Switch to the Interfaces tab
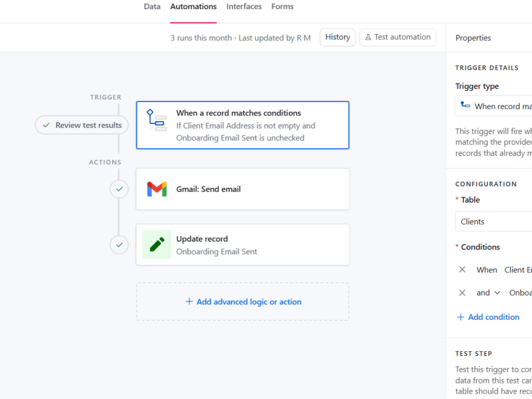This screenshot has height=399, width=532. tap(244, 6)
